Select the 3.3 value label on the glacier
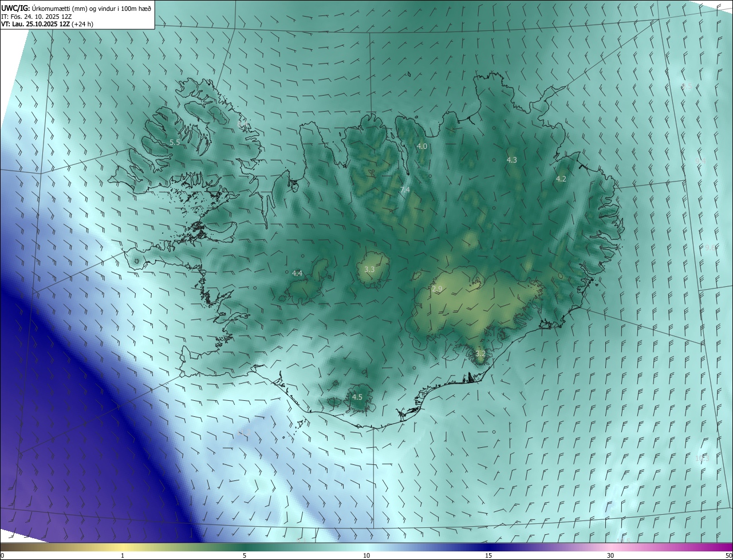Viewport: 733px width, 560px height. click(x=369, y=269)
